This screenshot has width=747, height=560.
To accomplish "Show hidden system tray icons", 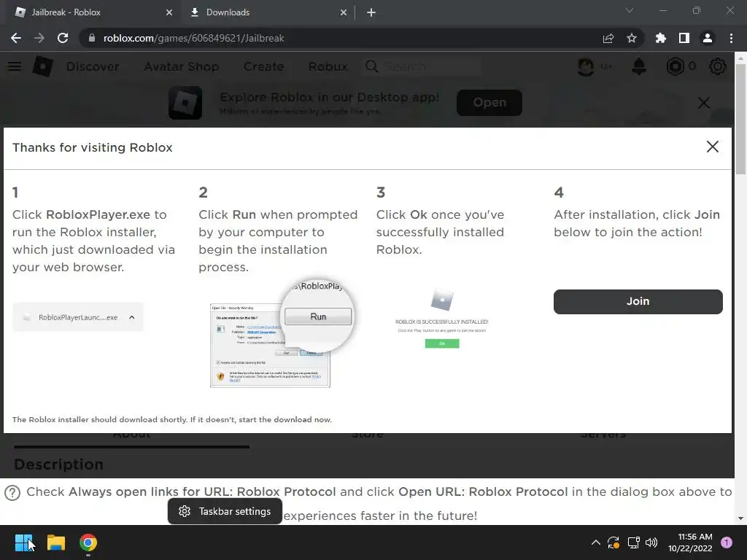I will point(595,542).
